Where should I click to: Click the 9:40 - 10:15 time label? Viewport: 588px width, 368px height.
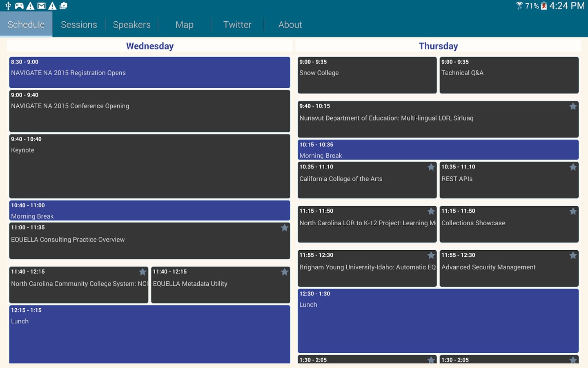click(315, 106)
